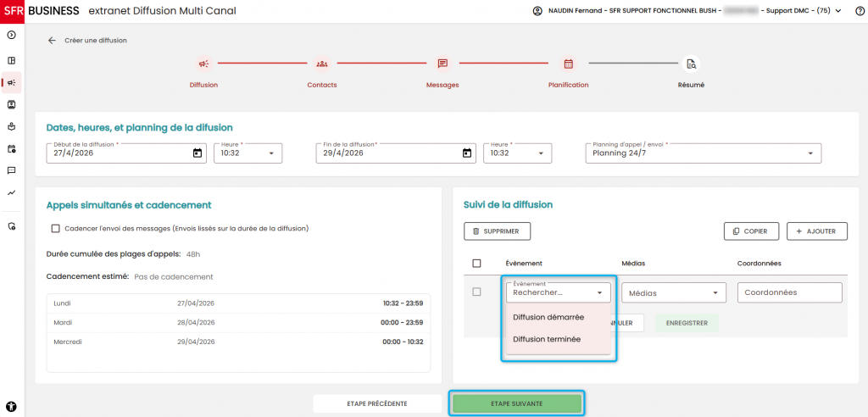The image size is (868, 417).
Task: Open the accessibility icon at sidebar bottom
Action: [x=12, y=405]
